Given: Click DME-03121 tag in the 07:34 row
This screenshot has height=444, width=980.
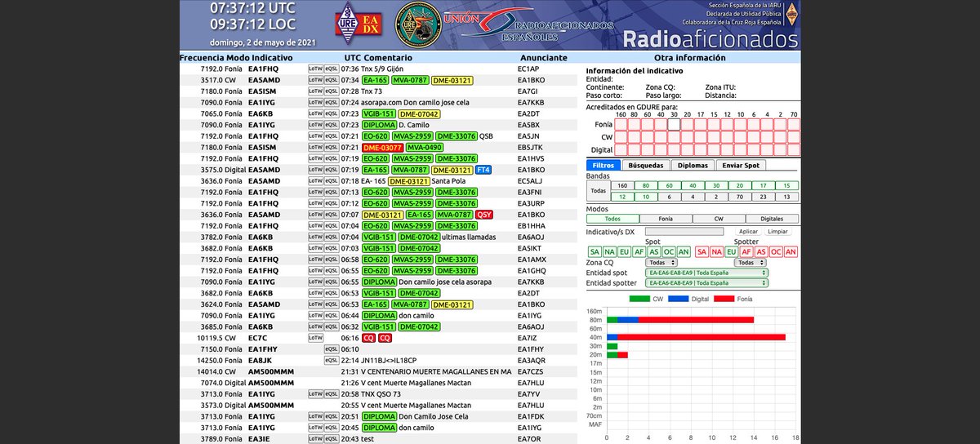Looking at the screenshot, I should [x=452, y=81].
